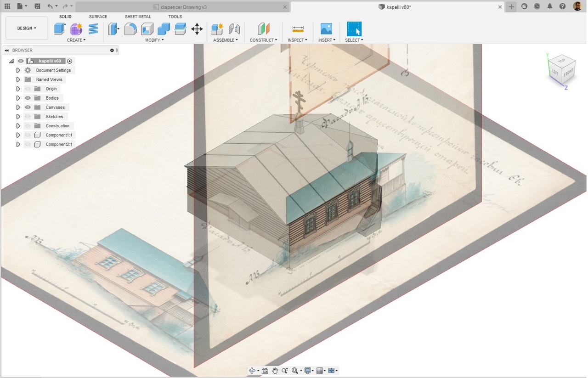588x378 pixels.
Task: Open the SHEET METAL tab
Action: [x=138, y=17]
